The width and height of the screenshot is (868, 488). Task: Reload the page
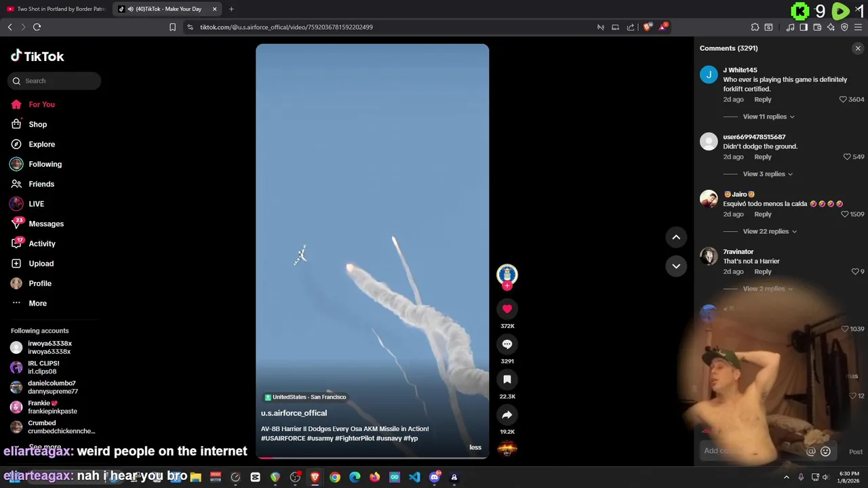[37, 27]
